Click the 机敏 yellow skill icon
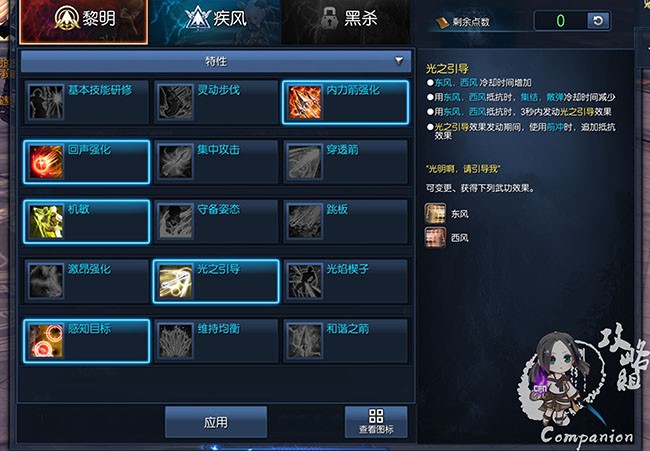Viewport: 650px width, 451px height. click(x=46, y=221)
